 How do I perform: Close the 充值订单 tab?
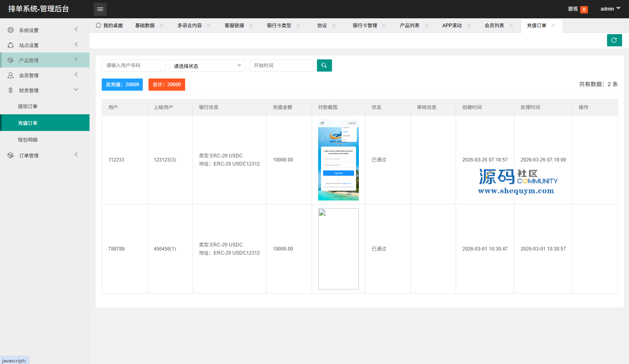click(553, 25)
